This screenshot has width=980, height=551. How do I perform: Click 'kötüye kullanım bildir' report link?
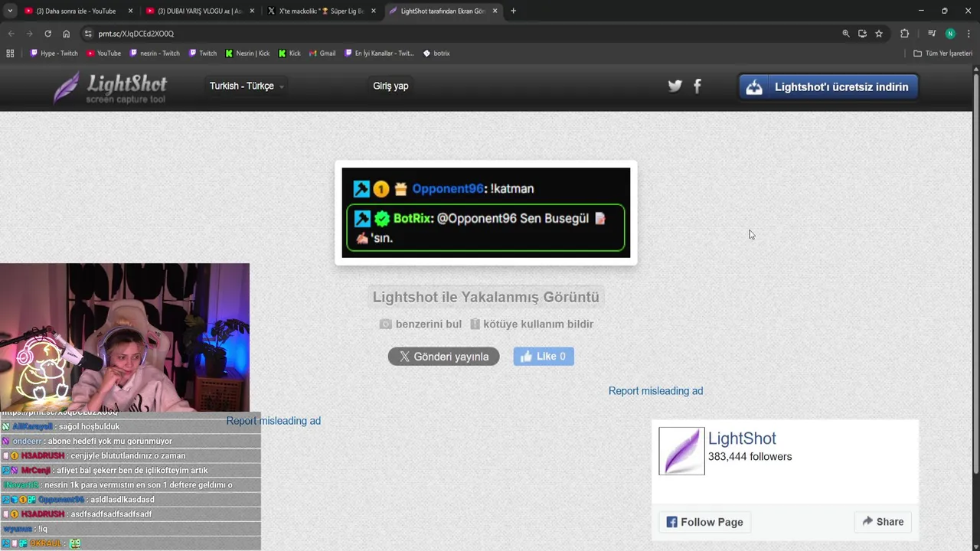(532, 324)
